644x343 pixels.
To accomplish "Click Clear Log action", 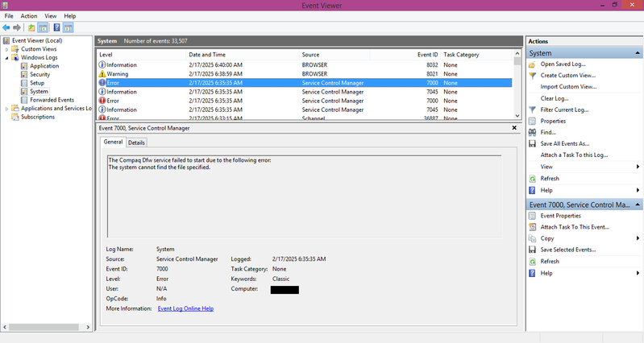I will (x=555, y=98).
